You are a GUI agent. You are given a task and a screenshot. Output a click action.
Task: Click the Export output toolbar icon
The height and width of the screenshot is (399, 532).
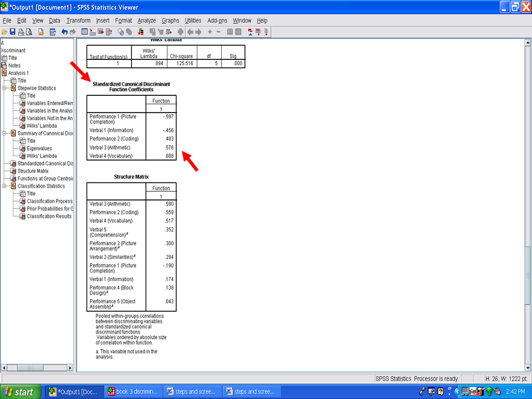[41, 32]
